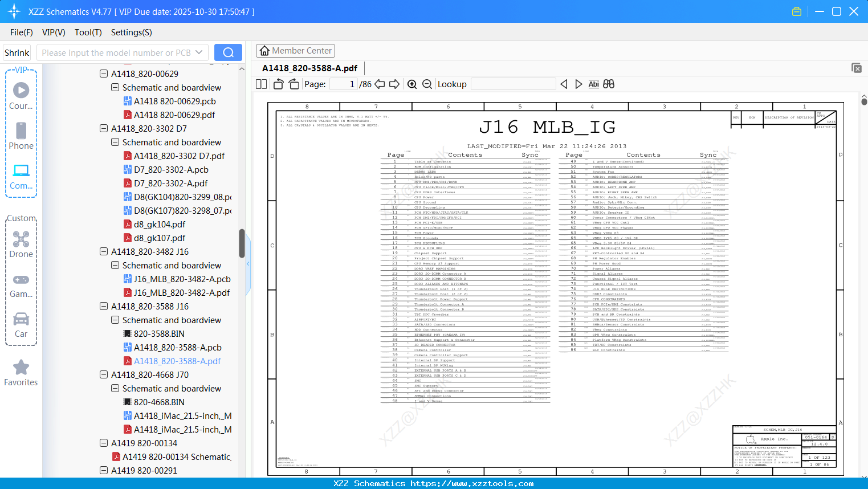Screen dimensions: 868x489
Task: Click the blue search magnifier button
Action: coord(228,52)
